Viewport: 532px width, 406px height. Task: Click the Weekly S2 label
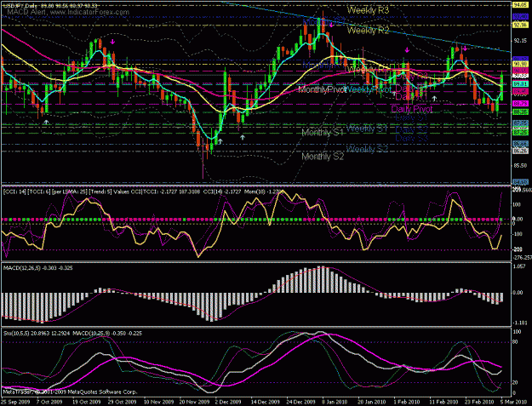point(367,149)
